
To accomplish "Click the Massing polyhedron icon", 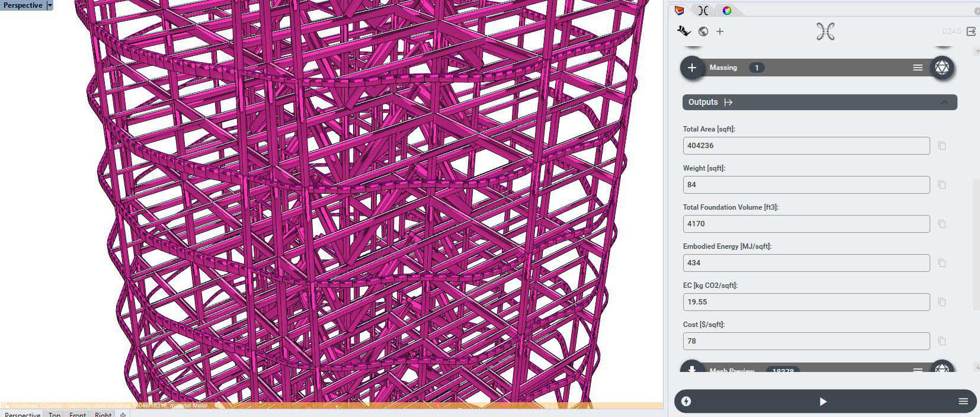I will tap(941, 68).
